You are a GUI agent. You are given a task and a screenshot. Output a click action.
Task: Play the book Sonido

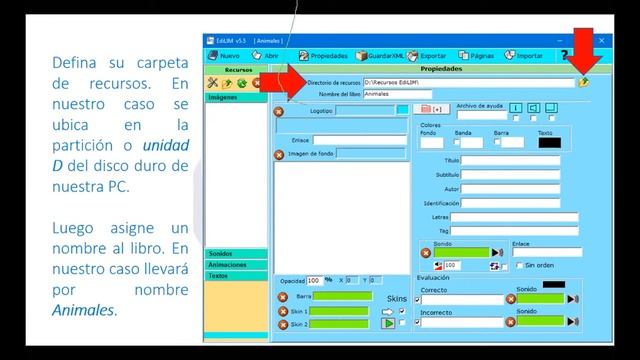click(497, 253)
